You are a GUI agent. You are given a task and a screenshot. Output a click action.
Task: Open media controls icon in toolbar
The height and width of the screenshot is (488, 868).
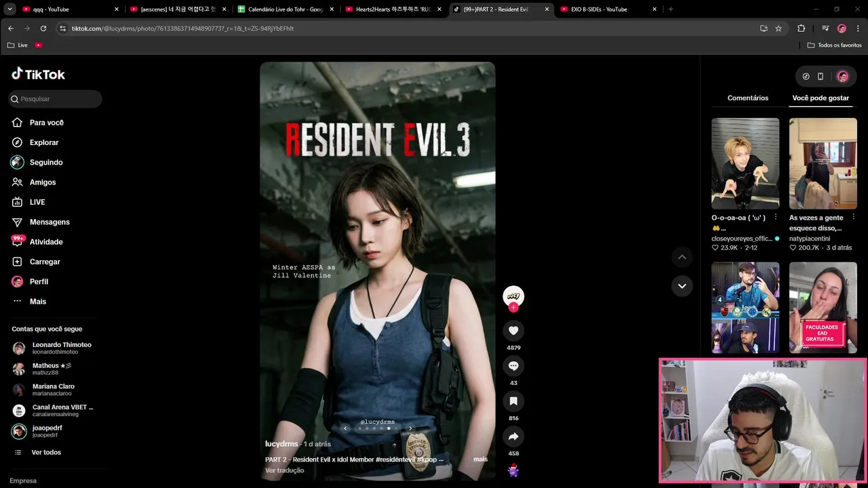pos(825,28)
